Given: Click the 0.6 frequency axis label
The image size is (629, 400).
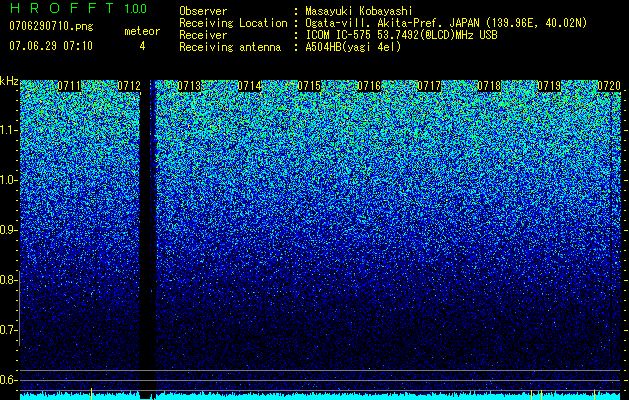Looking at the screenshot, I should 8,380.
